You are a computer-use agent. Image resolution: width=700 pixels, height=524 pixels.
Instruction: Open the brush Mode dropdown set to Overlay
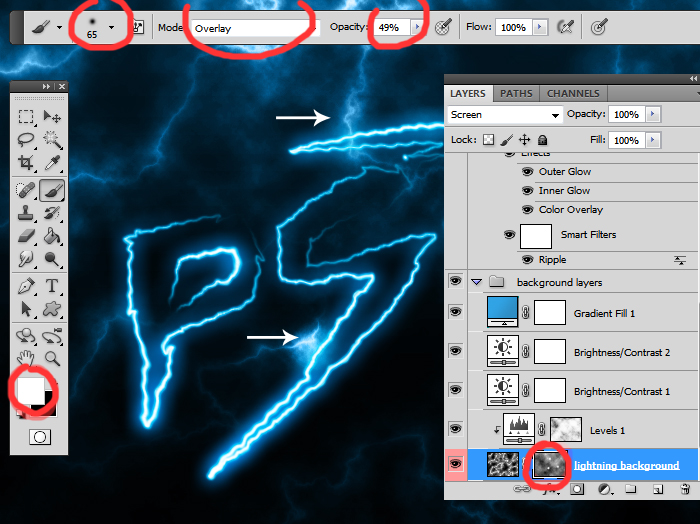[x=255, y=28]
